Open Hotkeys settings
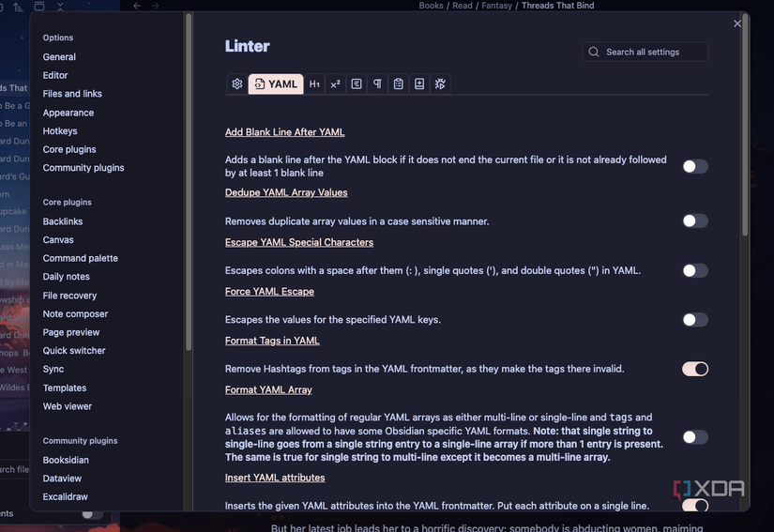The height and width of the screenshot is (532, 774). point(60,130)
